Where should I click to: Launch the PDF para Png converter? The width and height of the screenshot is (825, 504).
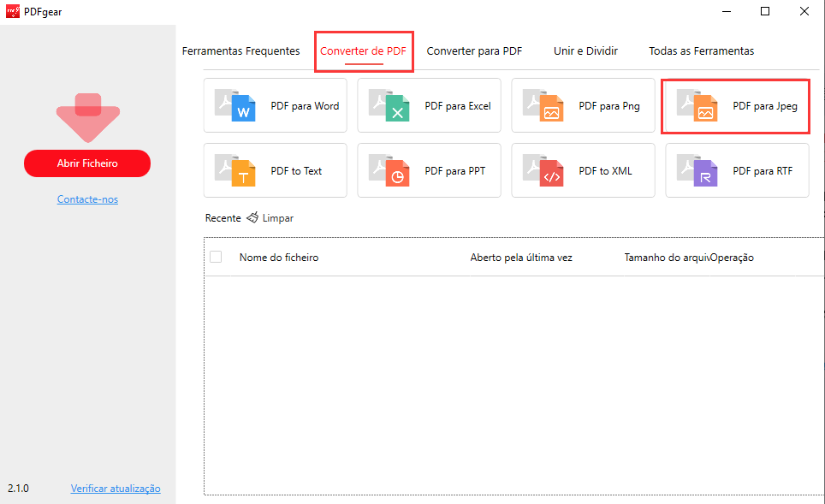pyautogui.click(x=583, y=105)
